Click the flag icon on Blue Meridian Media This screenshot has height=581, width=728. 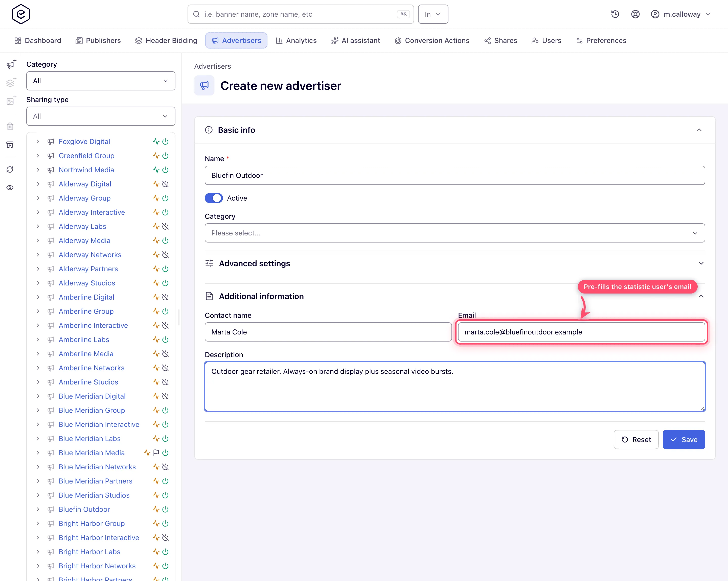tap(156, 452)
